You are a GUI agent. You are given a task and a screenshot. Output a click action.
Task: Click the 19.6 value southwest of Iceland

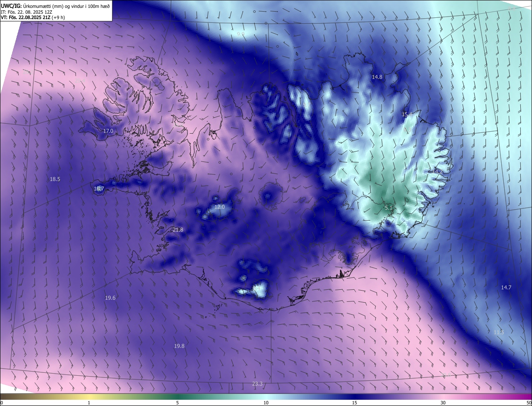(110, 298)
